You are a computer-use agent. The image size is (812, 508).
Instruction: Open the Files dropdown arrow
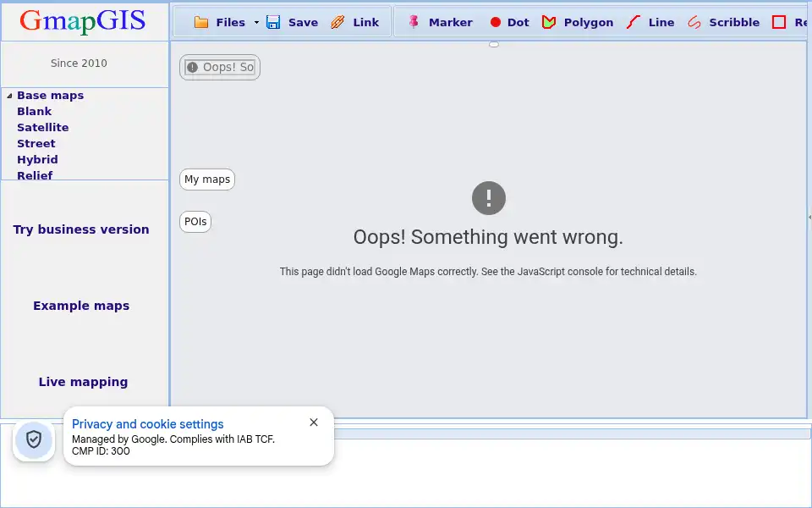tap(256, 22)
